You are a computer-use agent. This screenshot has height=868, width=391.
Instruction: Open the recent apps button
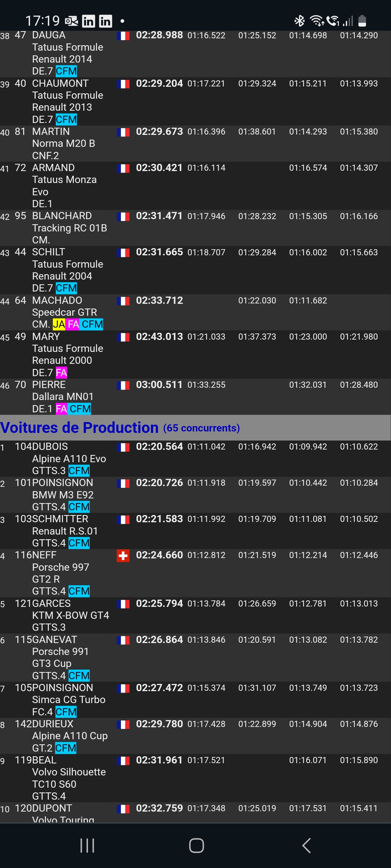[87, 846]
